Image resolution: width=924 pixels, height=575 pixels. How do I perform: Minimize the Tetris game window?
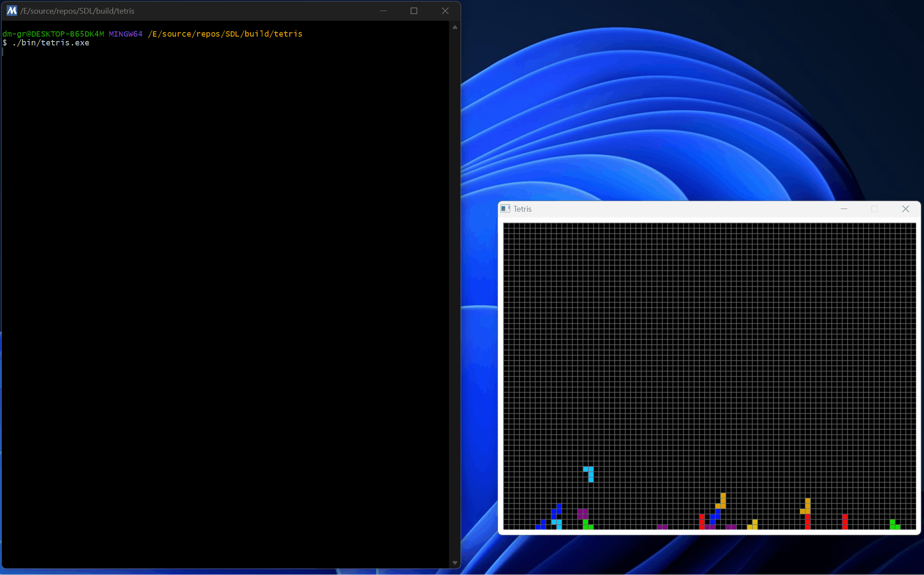point(844,209)
